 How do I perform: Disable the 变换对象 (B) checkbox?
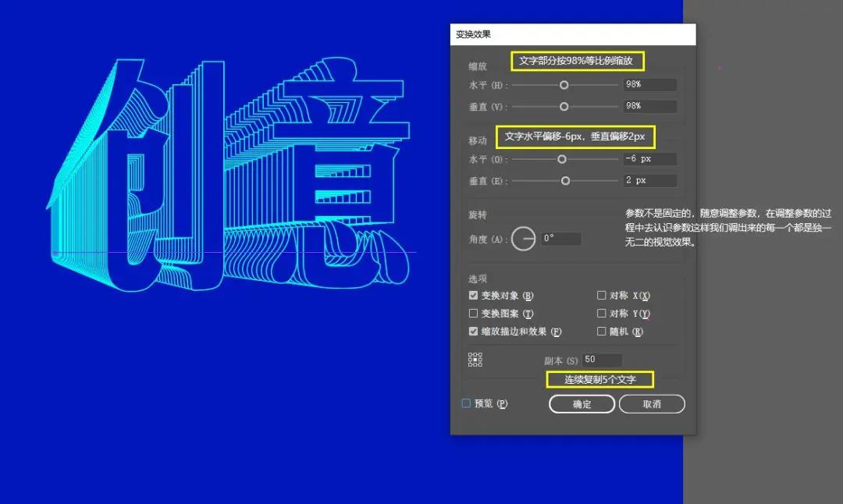473,295
